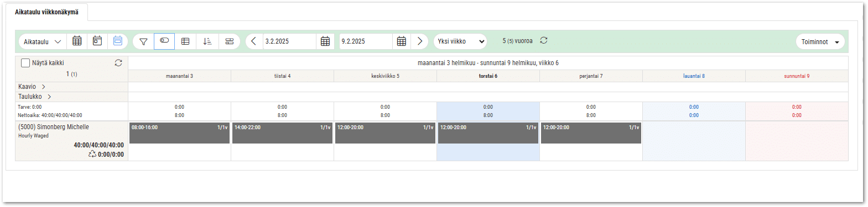Click the row grouping icon
The image size is (868, 207).
tap(230, 41)
